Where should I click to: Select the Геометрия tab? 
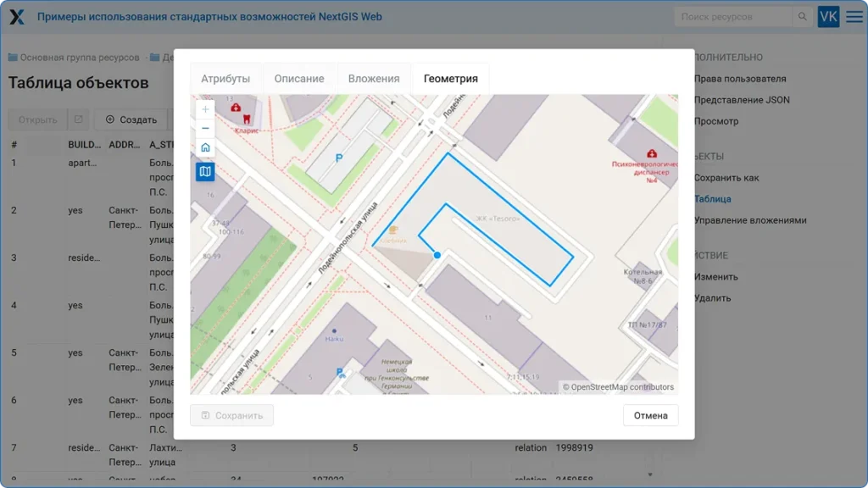(450, 79)
